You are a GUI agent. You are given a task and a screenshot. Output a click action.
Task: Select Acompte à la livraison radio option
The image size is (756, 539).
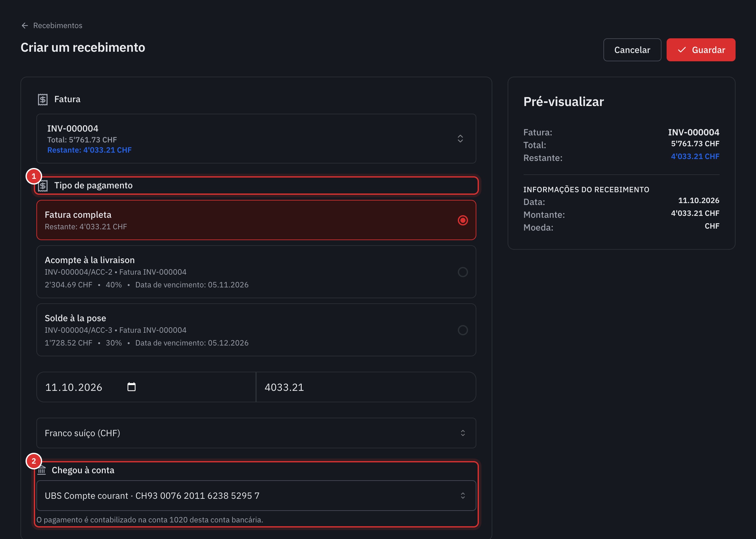pos(463,272)
